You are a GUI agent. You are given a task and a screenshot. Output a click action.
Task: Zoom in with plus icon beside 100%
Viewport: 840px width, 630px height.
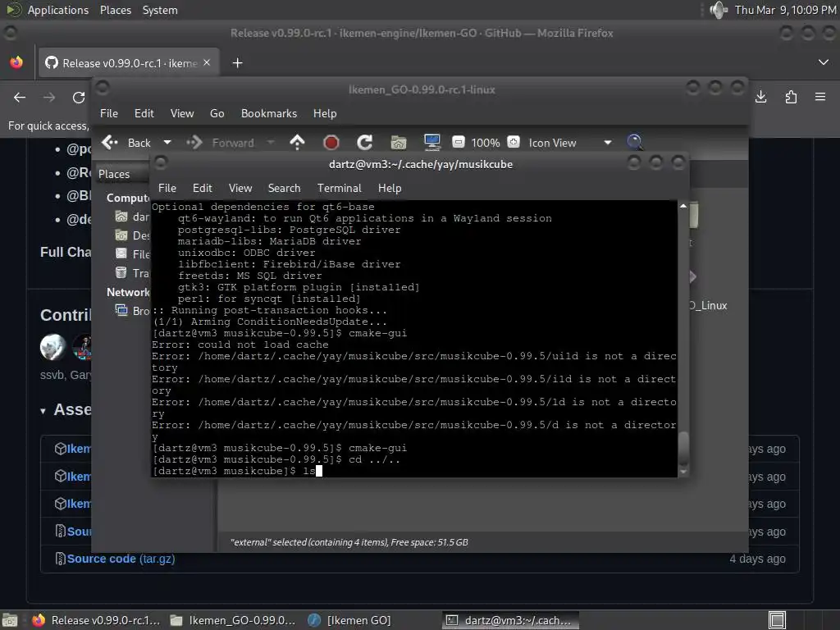514,142
